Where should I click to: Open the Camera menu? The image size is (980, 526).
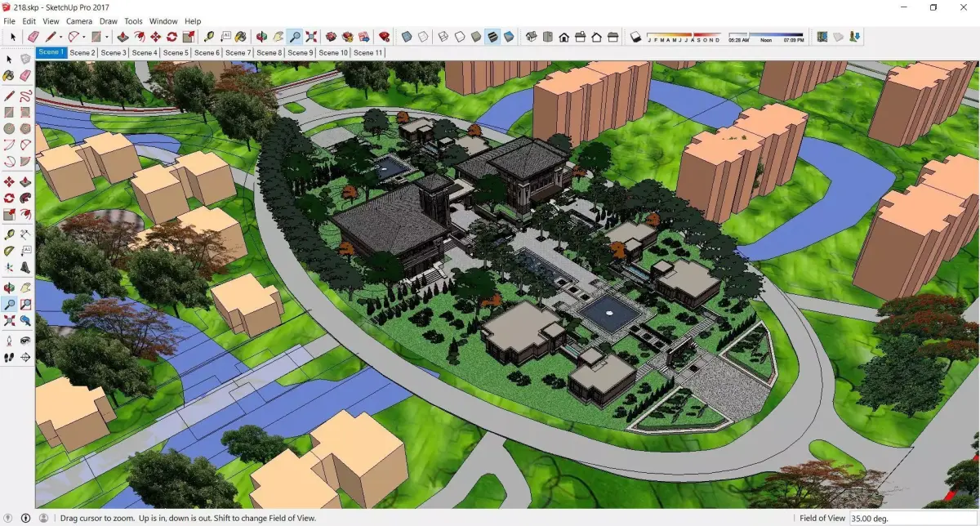coord(79,21)
